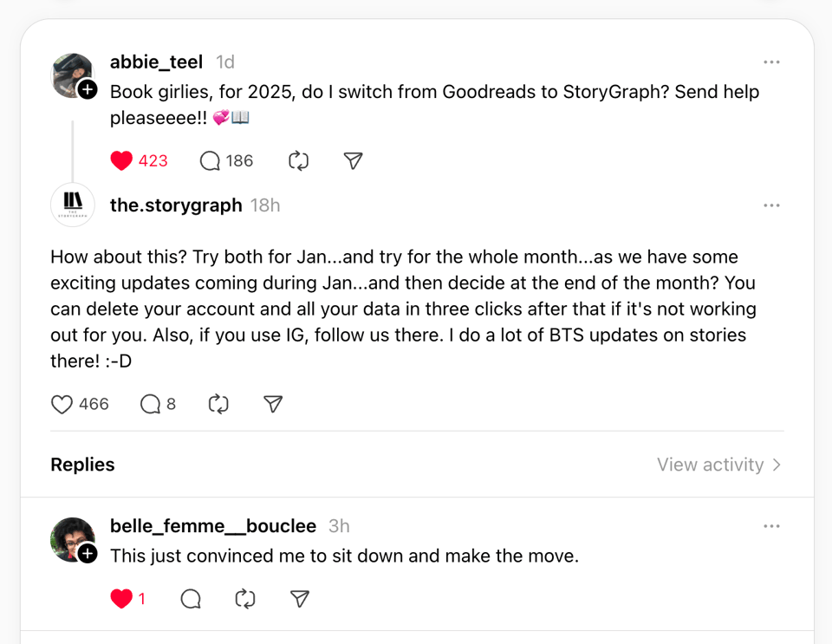Like the.storygraph's reply with 466 likes
This screenshot has height=644, width=832.
pyautogui.click(x=62, y=404)
